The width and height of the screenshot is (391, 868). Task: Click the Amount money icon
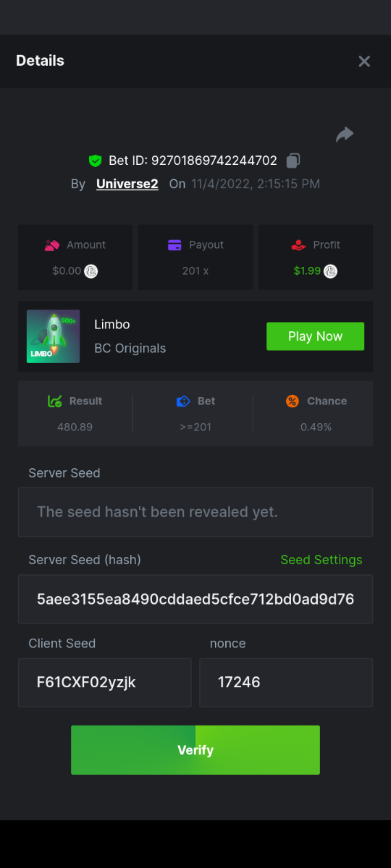click(51, 245)
